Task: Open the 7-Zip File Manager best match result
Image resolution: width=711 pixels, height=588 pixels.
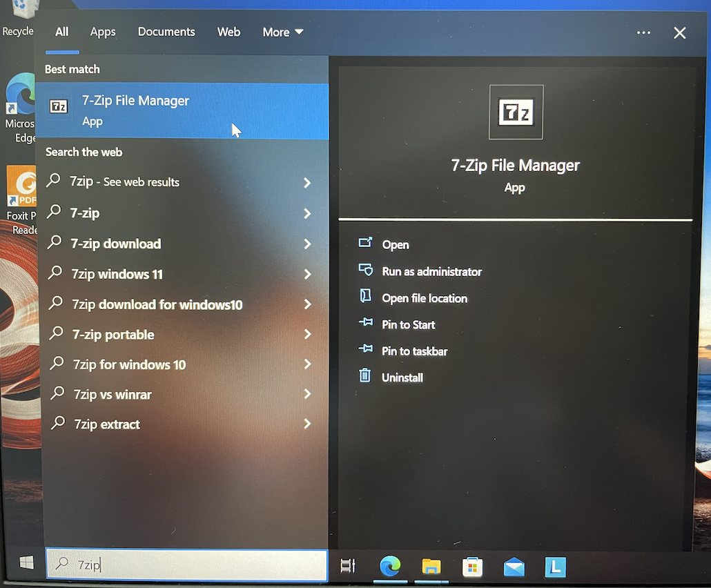Action: tap(182, 110)
